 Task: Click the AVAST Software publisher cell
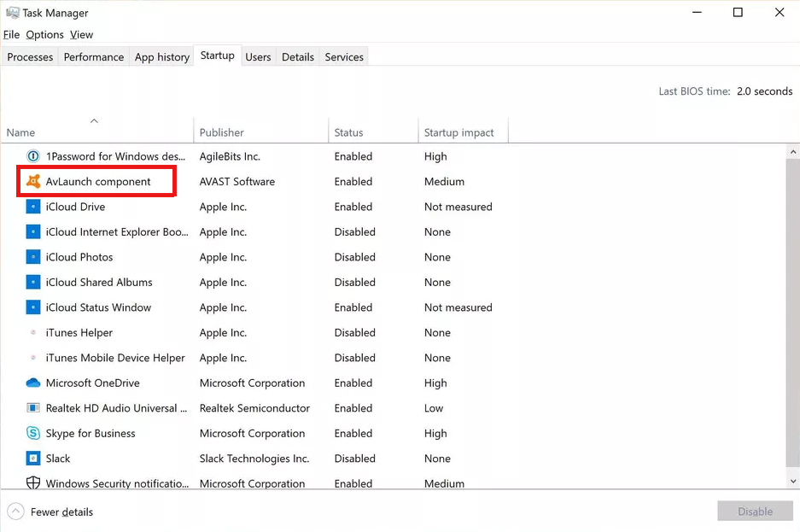[237, 181]
